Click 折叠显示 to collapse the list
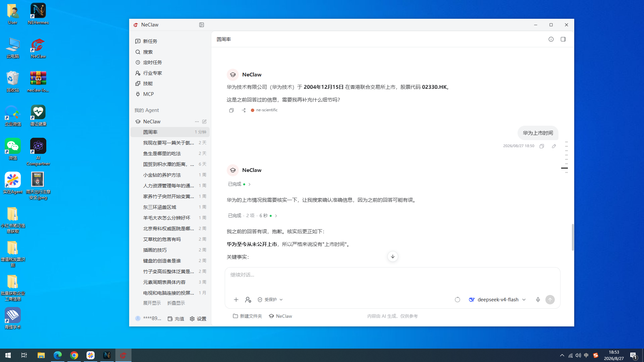The width and height of the screenshot is (644, 362). click(176, 303)
